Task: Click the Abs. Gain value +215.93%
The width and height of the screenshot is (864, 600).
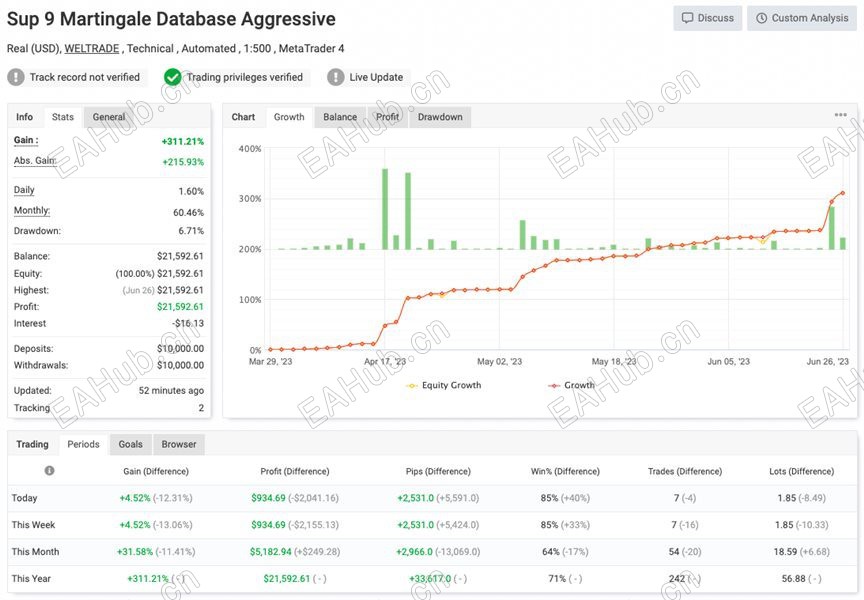Action: (x=183, y=162)
